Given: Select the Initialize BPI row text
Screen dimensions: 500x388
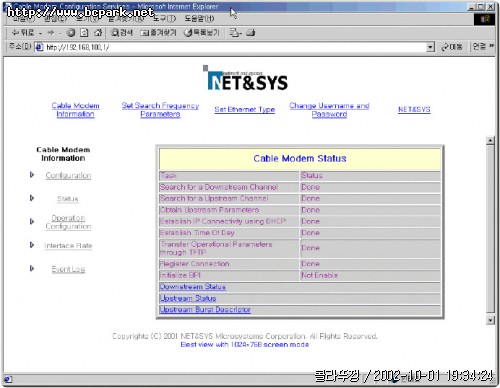Looking at the screenshot, I should (180, 275).
